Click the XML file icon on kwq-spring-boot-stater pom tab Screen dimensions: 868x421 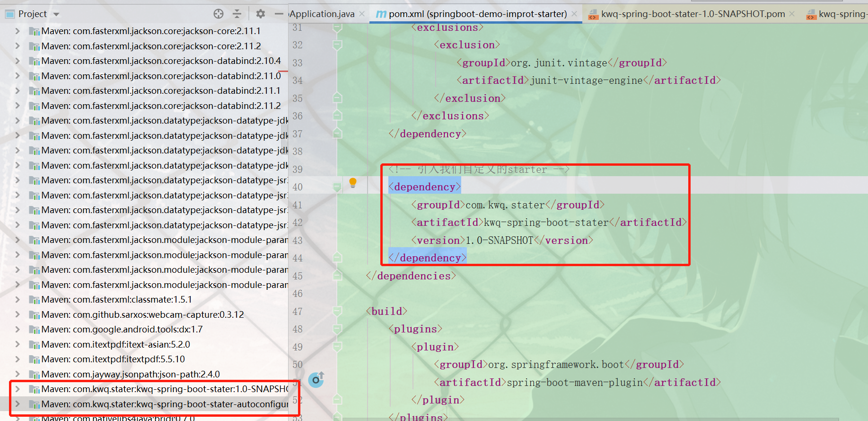(593, 15)
